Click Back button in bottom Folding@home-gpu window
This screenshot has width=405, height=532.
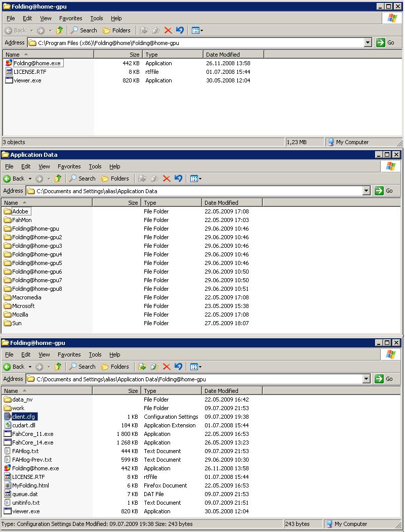point(14,367)
